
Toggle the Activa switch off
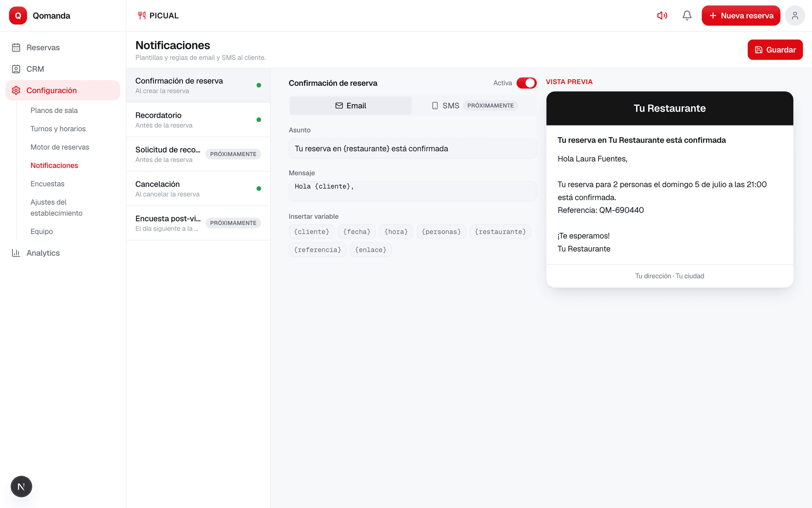coord(526,83)
